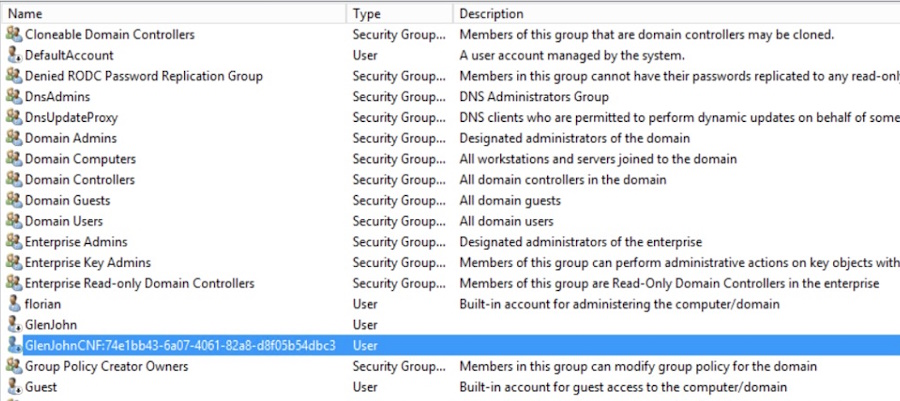The height and width of the screenshot is (401, 900).
Task: Click the Domain Admins group icon
Action: (14, 138)
